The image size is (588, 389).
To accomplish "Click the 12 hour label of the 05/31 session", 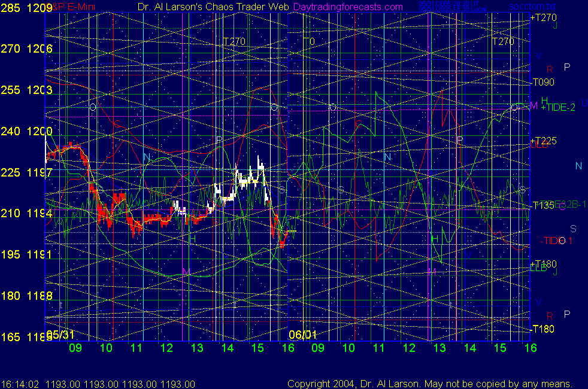I will 166,348.
